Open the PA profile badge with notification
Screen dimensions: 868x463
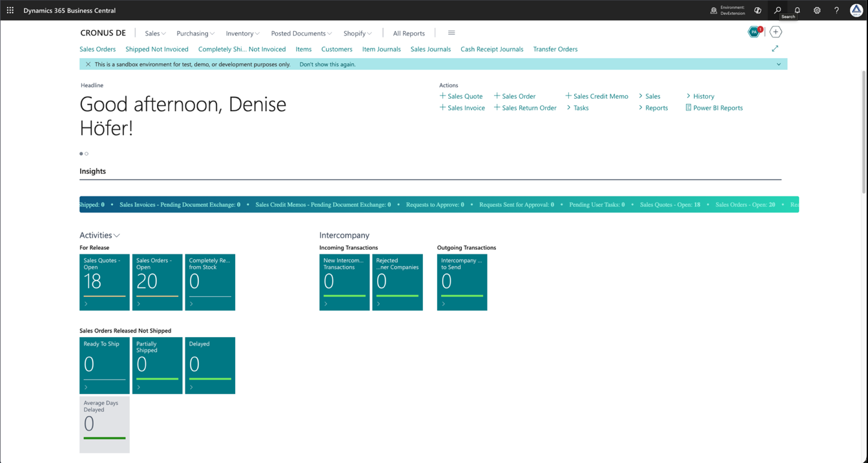pyautogui.click(x=754, y=32)
